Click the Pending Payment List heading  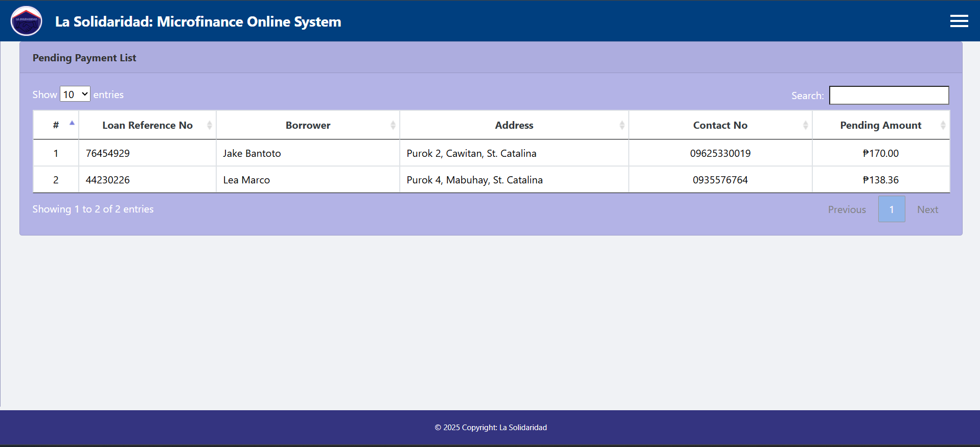84,58
